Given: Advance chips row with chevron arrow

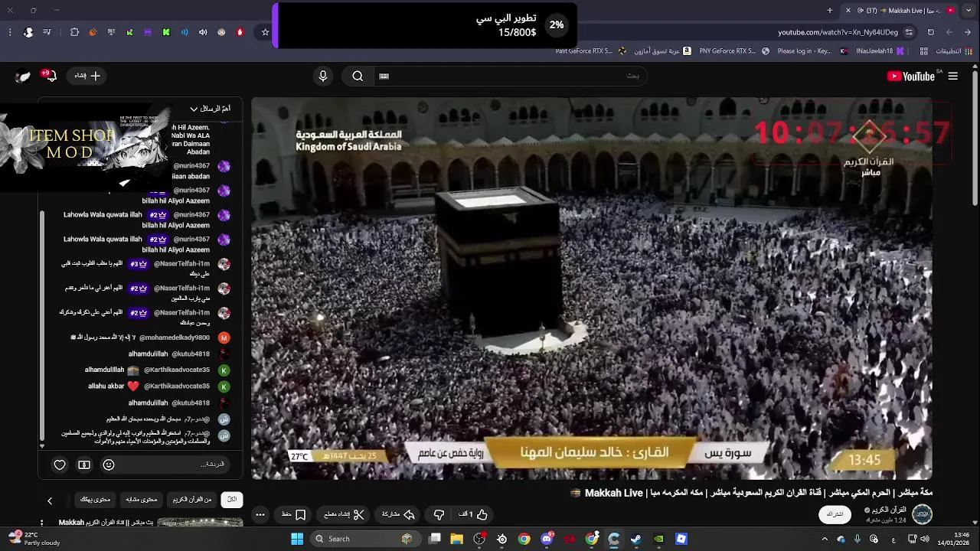Looking at the screenshot, I should click(x=50, y=500).
